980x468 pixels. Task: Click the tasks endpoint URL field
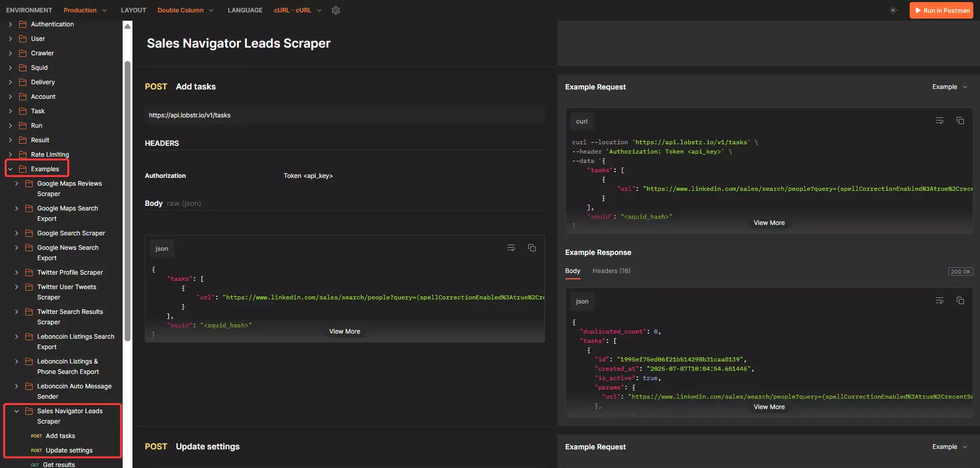[345, 115]
